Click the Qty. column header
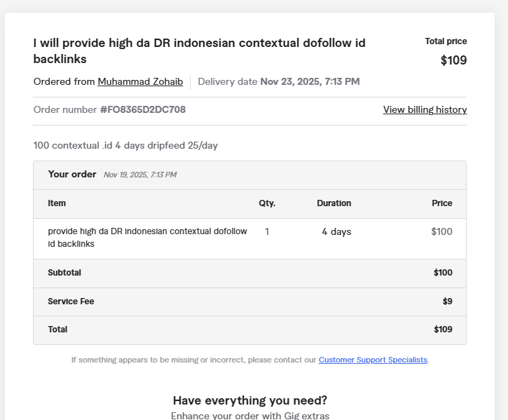Viewport: 508px width, 420px height. click(x=267, y=203)
